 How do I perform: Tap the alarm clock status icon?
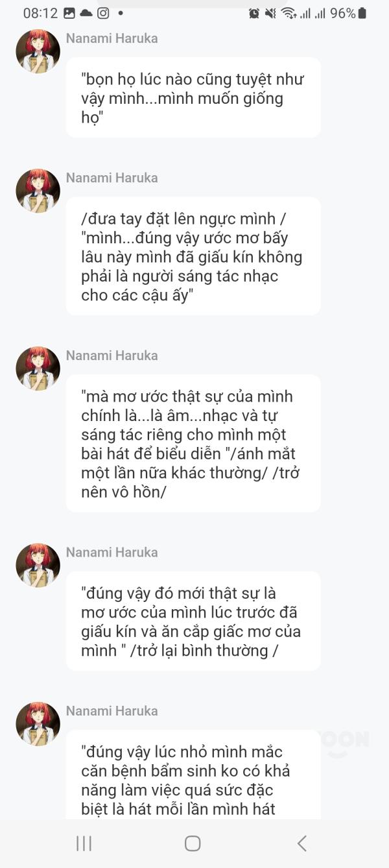(254, 13)
